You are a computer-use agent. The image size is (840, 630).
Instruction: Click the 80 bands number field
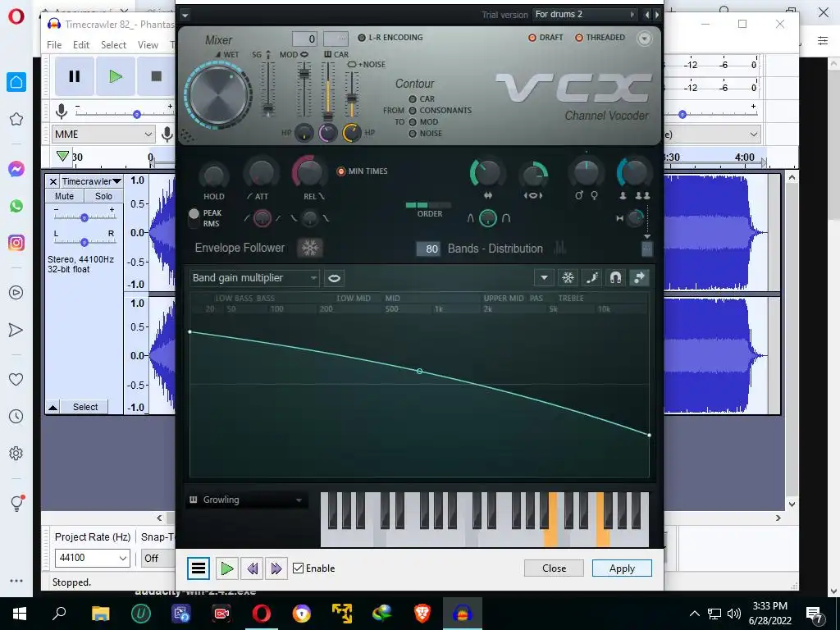428,249
